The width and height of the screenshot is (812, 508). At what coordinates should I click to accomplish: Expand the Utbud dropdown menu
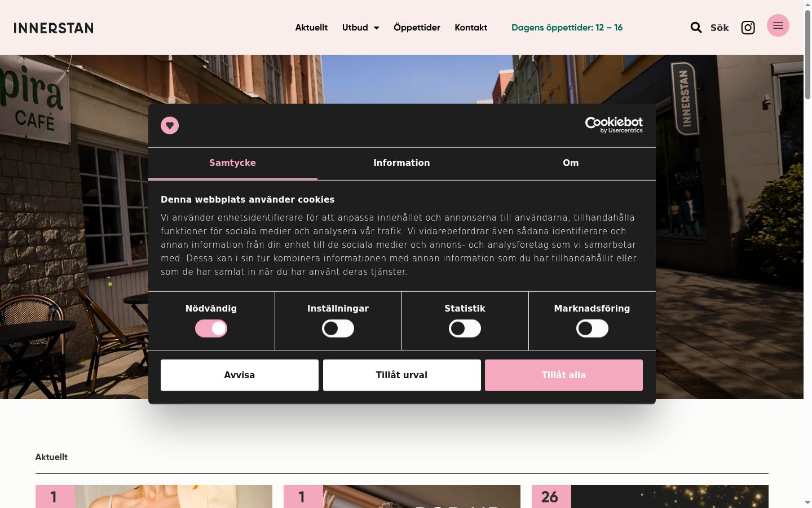point(360,28)
